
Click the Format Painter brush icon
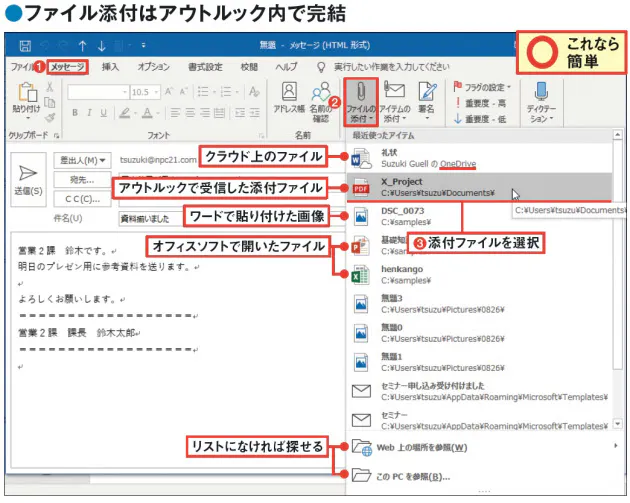[x=50, y=117]
